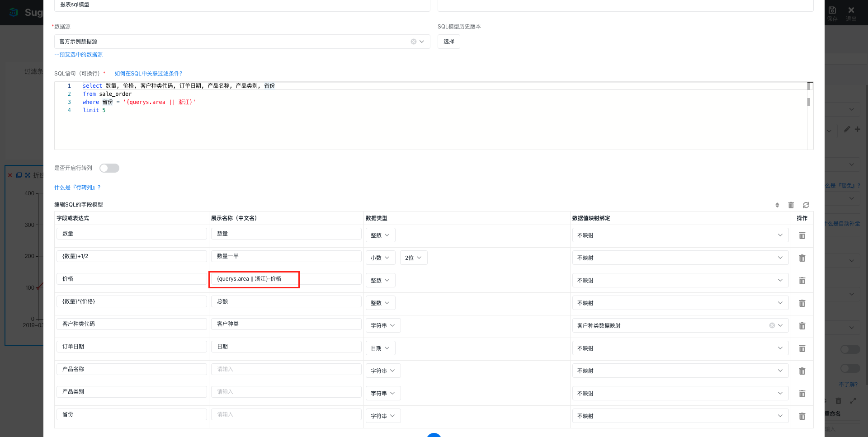868x437 pixels.
Task: Open mapping dropdown for 产品类别 row
Action: coord(680,393)
